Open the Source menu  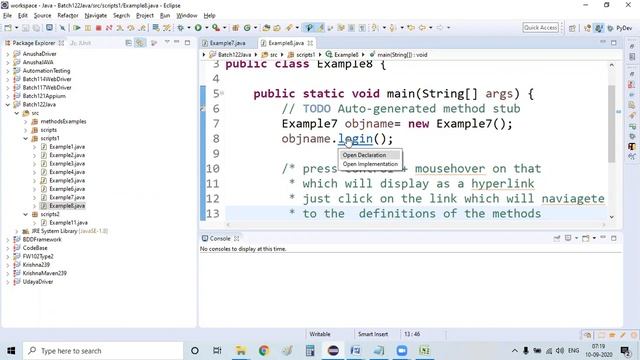click(42, 16)
